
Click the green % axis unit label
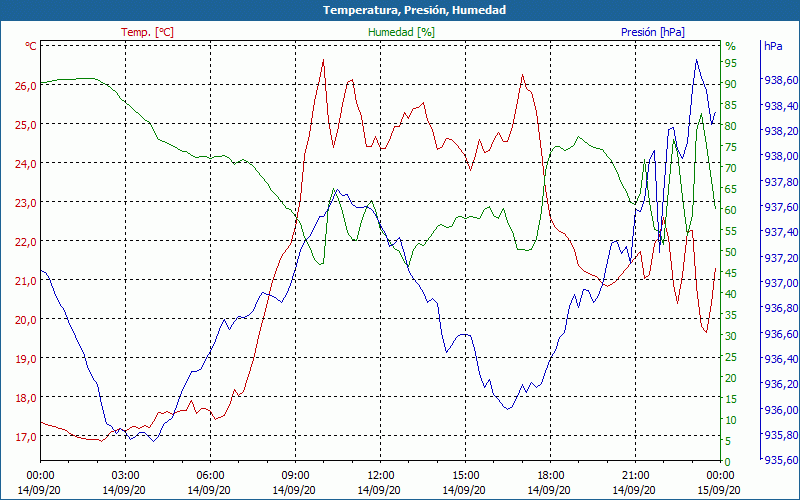tap(731, 46)
